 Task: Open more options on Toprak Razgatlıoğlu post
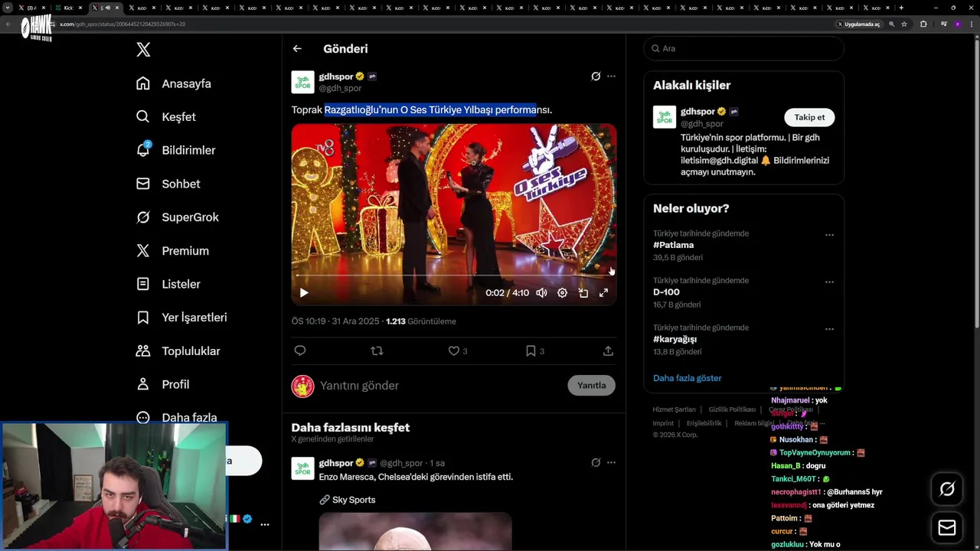coord(611,77)
